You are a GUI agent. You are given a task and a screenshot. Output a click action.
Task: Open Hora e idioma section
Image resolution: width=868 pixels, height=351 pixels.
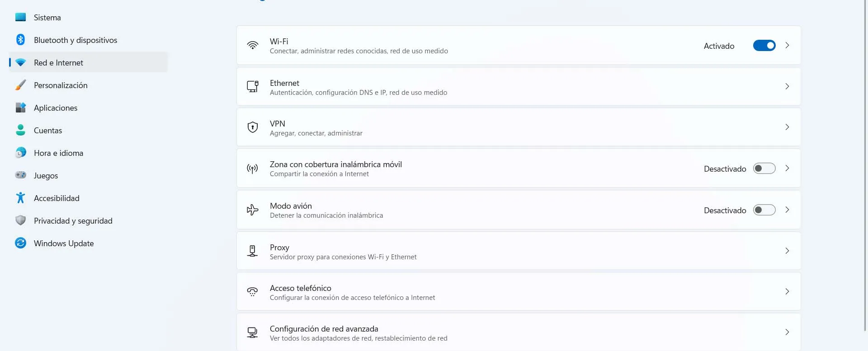pyautogui.click(x=89, y=153)
